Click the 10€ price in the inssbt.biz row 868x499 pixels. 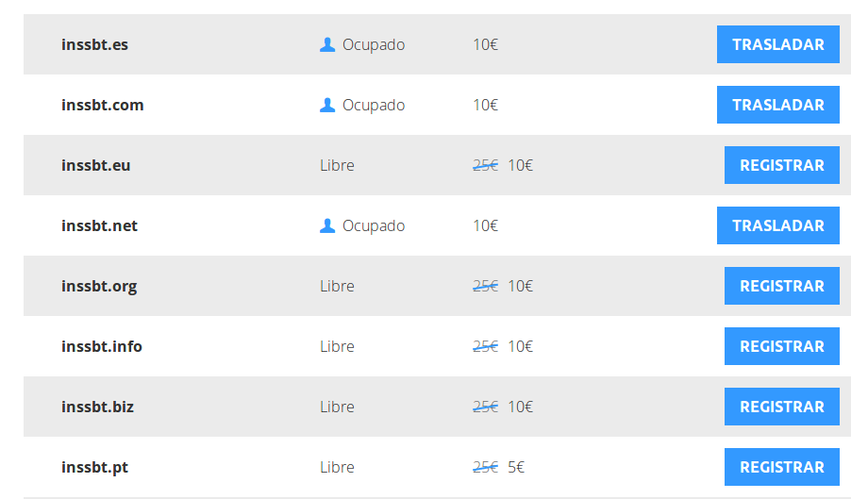point(521,407)
